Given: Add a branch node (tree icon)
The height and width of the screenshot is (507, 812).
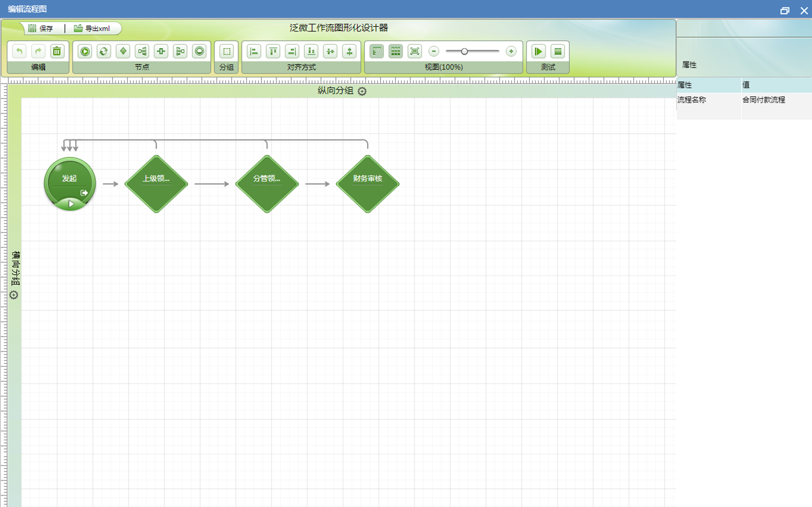Looking at the screenshot, I should coord(142,51).
